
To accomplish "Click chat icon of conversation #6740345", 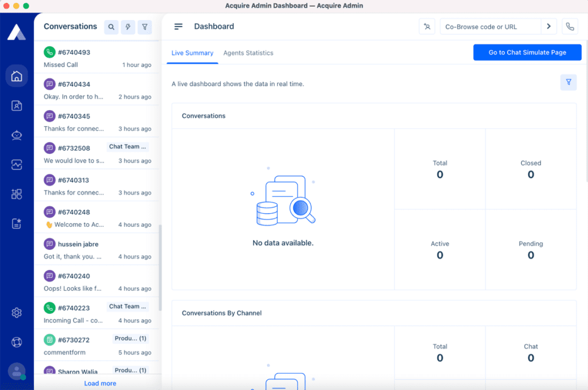I will [49, 116].
